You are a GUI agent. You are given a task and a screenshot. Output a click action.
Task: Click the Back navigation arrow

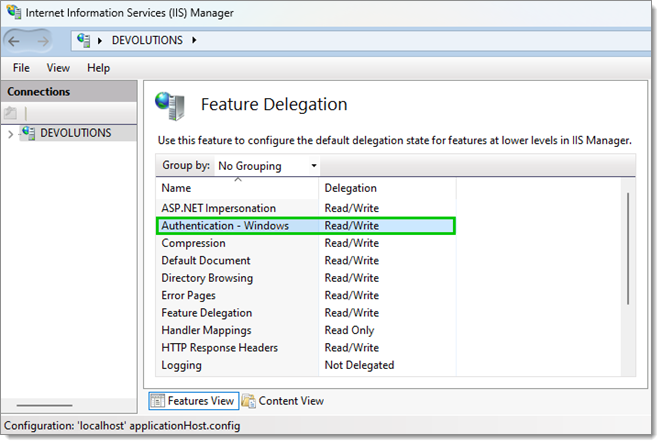click(x=14, y=41)
